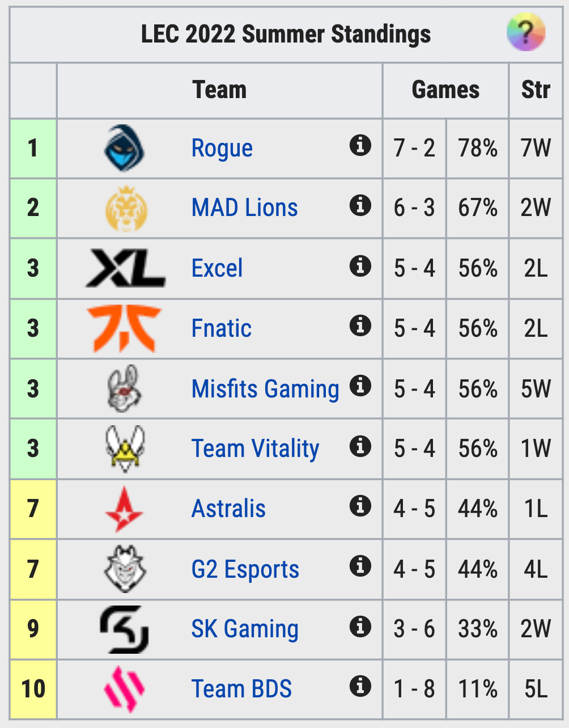Open Fnatic's info icon
The width and height of the screenshot is (569, 728).
(360, 325)
